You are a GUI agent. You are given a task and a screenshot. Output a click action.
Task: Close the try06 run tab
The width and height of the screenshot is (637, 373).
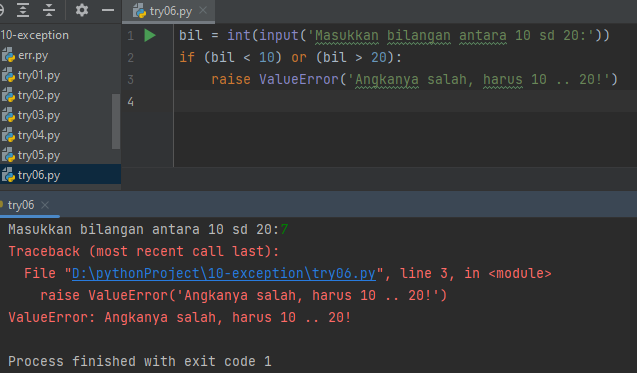[45, 205]
